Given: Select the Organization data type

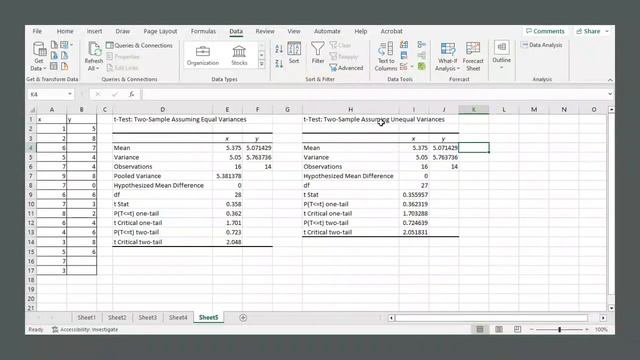Looking at the screenshot, I should click(202, 56).
